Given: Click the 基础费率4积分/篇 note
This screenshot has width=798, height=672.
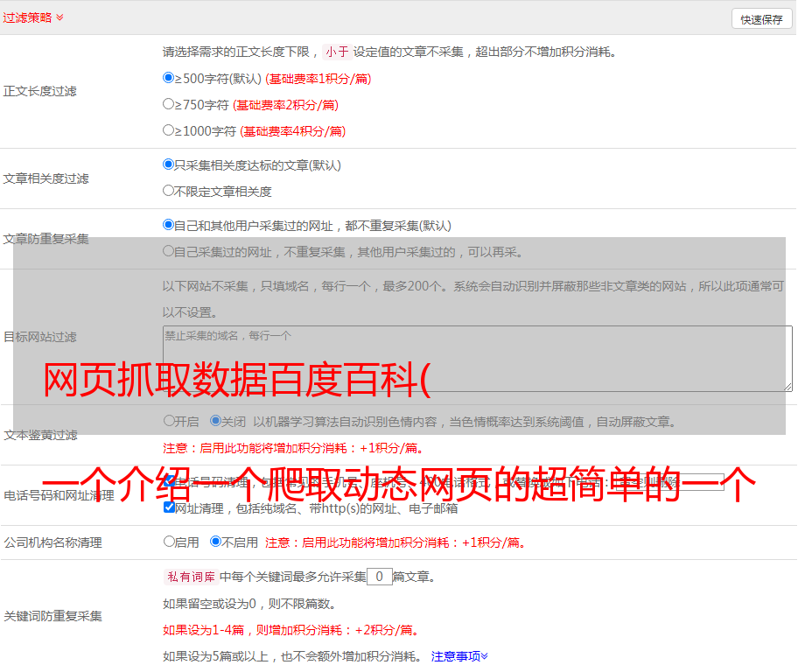Looking at the screenshot, I should [292, 131].
